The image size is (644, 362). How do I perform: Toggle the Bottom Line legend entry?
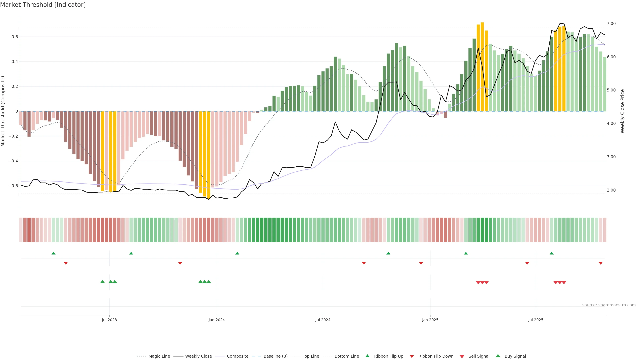(346, 356)
